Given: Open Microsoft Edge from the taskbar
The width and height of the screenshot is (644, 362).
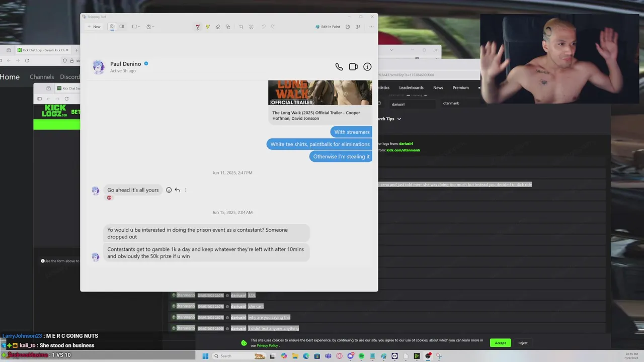Looking at the screenshot, I should click(x=306, y=356).
